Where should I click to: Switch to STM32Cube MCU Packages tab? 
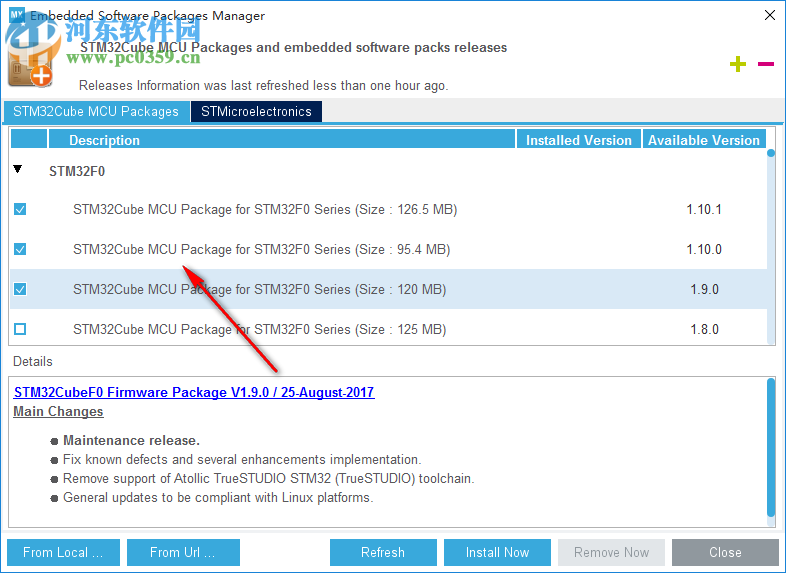point(96,111)
